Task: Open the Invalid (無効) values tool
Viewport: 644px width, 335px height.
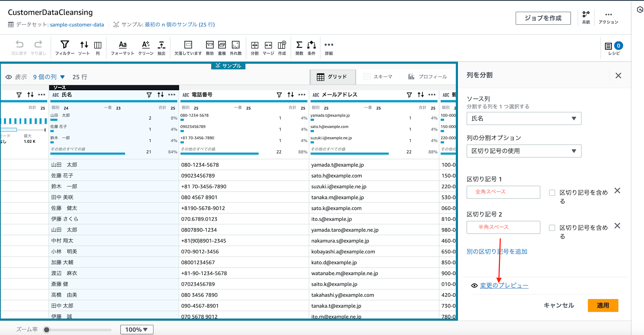Action: (210, 48)
